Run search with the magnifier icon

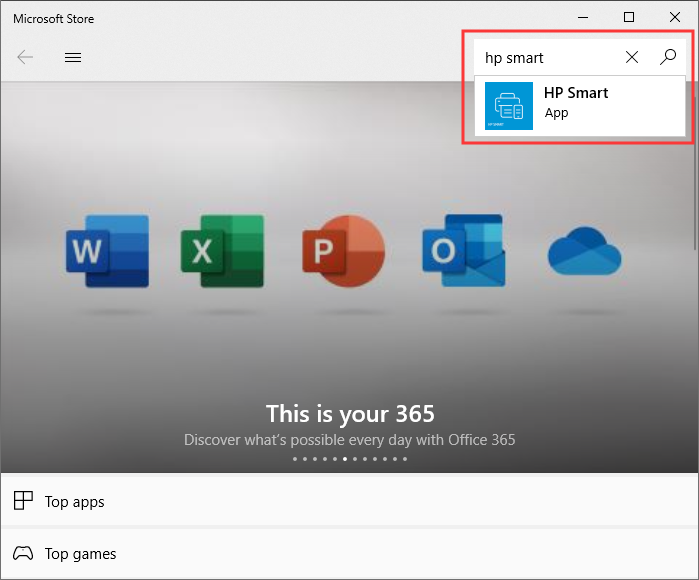point(668,57)
